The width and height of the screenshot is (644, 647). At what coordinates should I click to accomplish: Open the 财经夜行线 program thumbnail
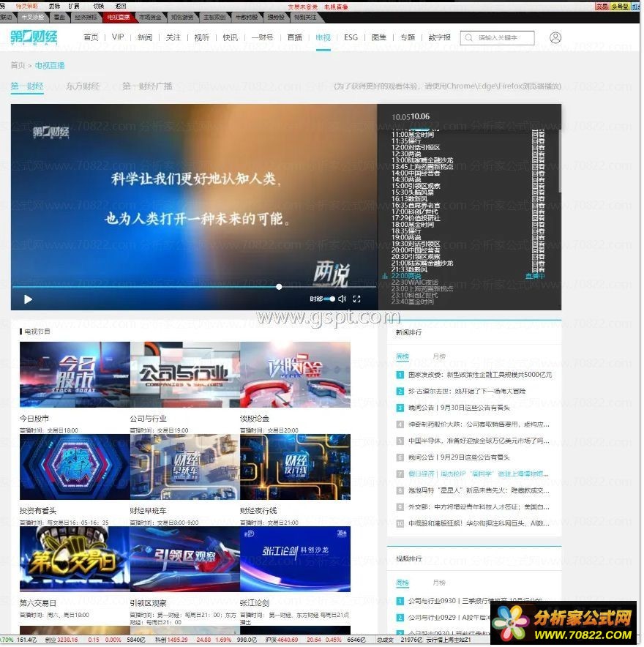pos(296,467)
